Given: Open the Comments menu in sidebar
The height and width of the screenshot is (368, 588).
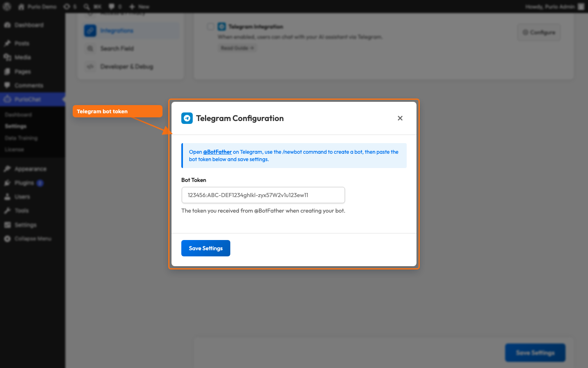Looking at the screenshot, I should [x=32, y=85].
